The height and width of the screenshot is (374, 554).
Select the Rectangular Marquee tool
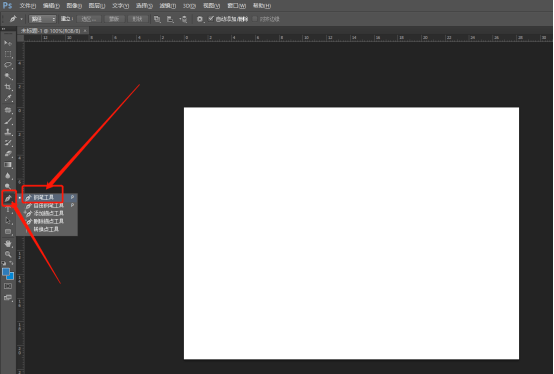pyautogui.click(x=8, y=54)
